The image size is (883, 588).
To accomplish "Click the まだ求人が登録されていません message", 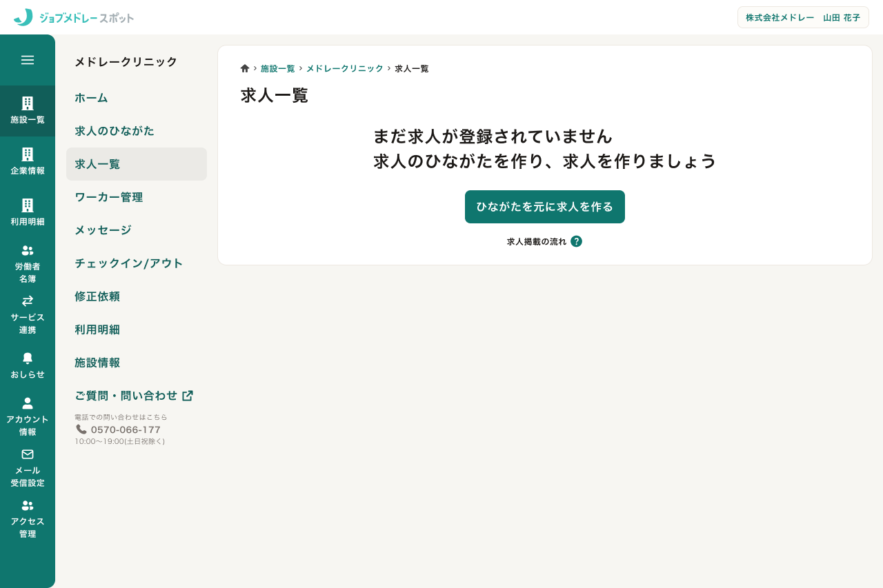I will click(x=493, y=136).
